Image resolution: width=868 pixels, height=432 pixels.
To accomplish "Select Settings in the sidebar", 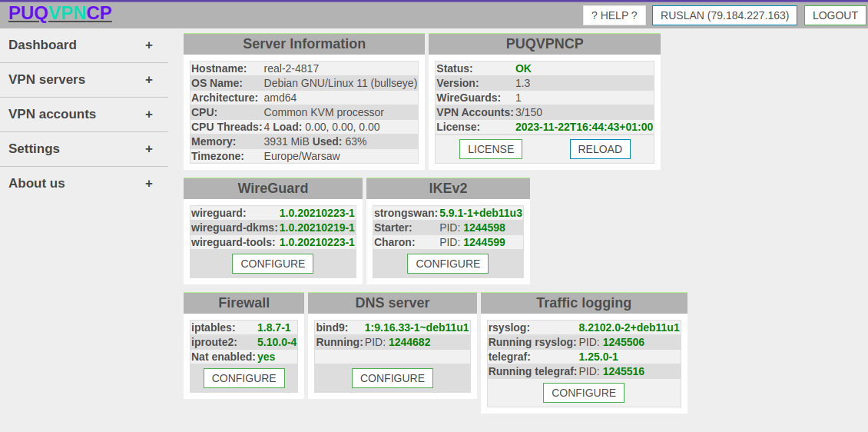I will click(x=34, y=148).
